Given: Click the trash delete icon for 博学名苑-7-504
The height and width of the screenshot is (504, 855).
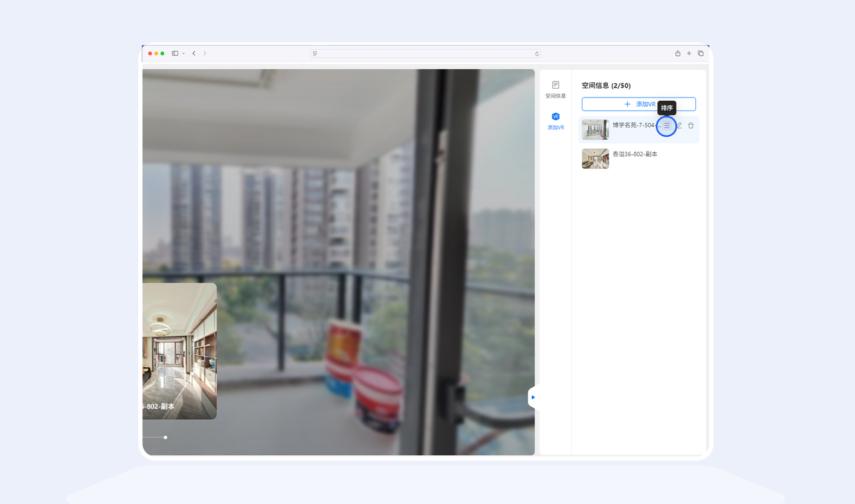Looking at the screenshot, I should (691, 125).
